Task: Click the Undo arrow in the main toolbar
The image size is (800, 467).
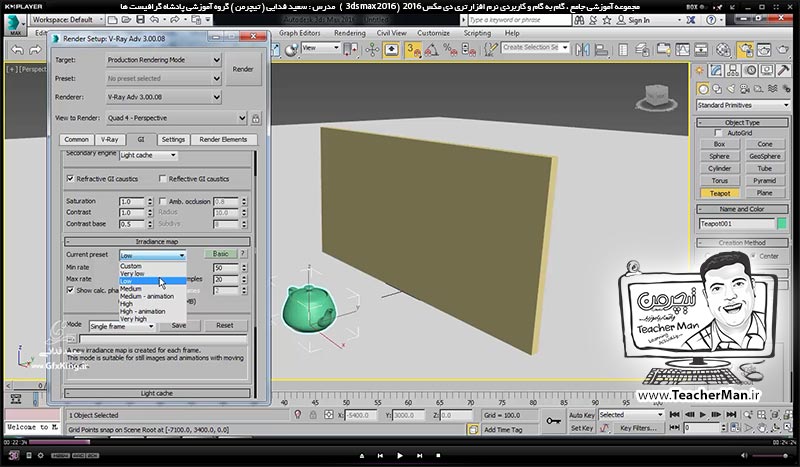Action: pyautogui.click(x=17, y=50)
